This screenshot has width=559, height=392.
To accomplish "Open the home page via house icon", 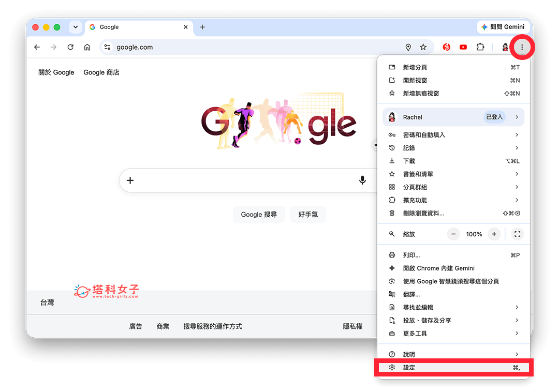I will pos(87,47).
